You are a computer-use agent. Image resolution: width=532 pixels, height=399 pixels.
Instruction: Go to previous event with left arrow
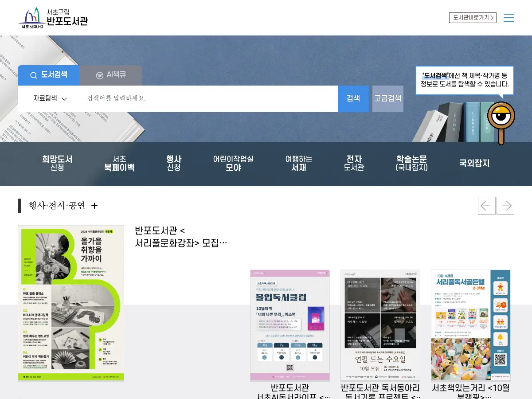(487, 206)
